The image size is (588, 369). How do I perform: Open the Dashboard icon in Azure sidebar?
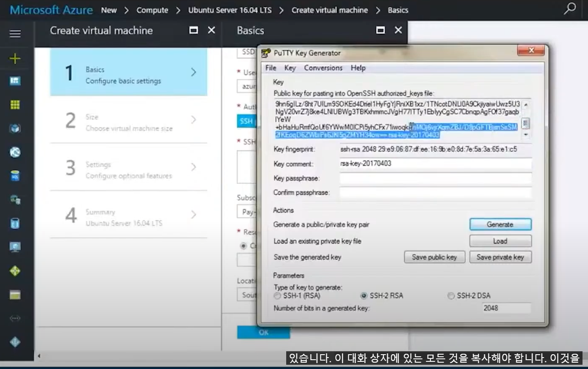click(15, 81)
